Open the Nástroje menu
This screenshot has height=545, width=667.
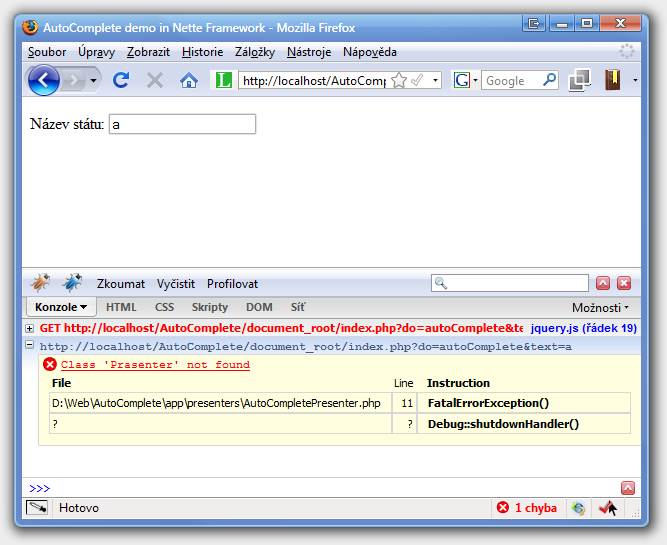(309, 52)
